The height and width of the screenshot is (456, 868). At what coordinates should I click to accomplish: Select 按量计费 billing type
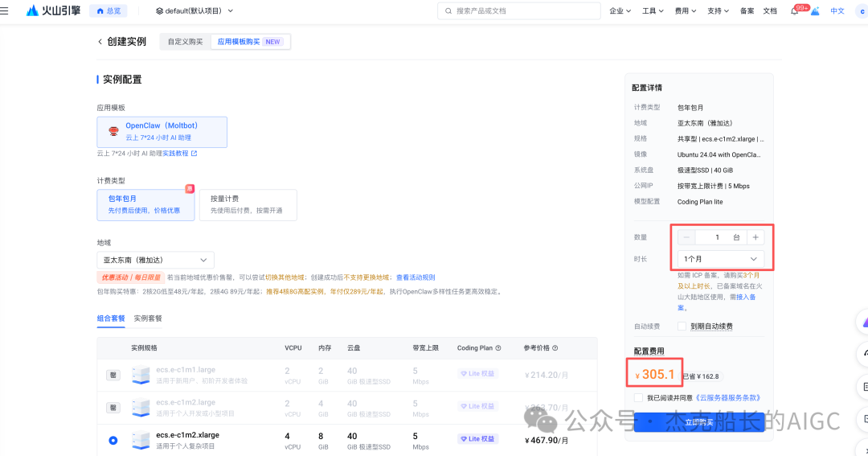click(x=248, y=205)
